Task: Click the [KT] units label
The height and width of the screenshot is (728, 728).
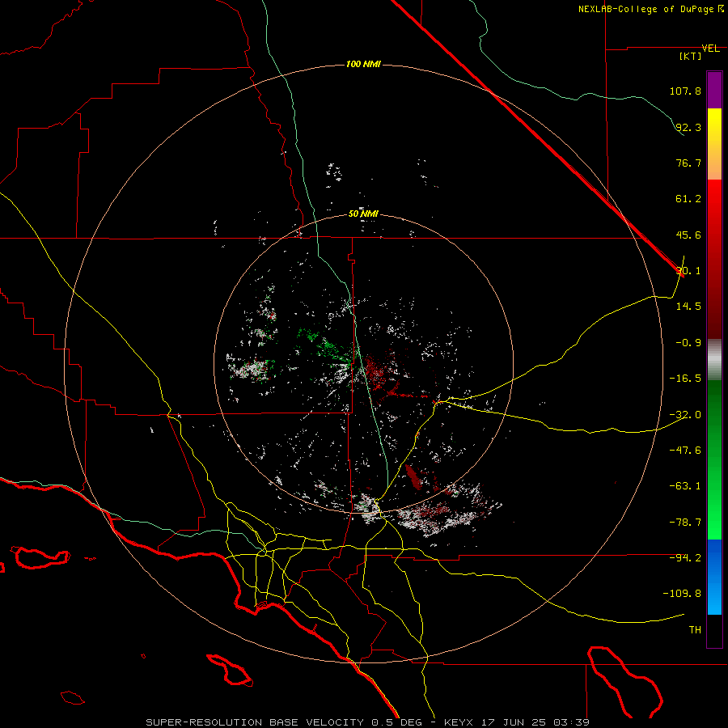Action: (691, 56)
